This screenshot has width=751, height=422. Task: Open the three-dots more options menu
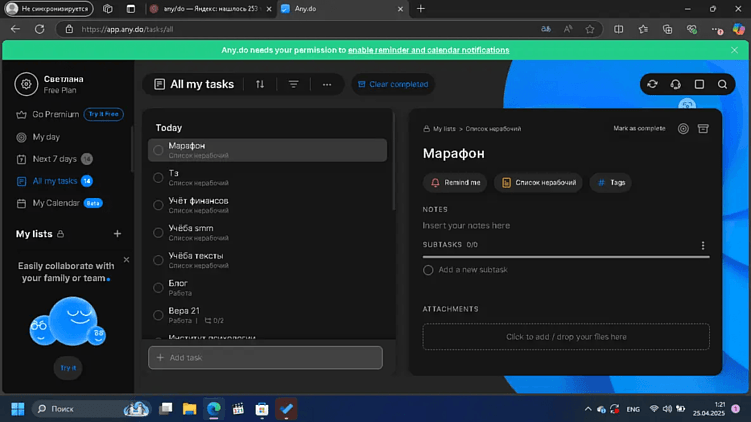pyautogui.click(x=327, y=84)
